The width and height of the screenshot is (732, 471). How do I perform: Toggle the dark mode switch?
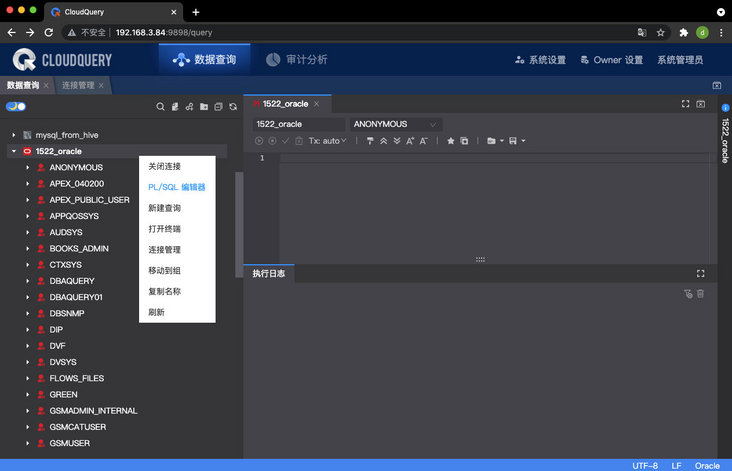point(16,106)
